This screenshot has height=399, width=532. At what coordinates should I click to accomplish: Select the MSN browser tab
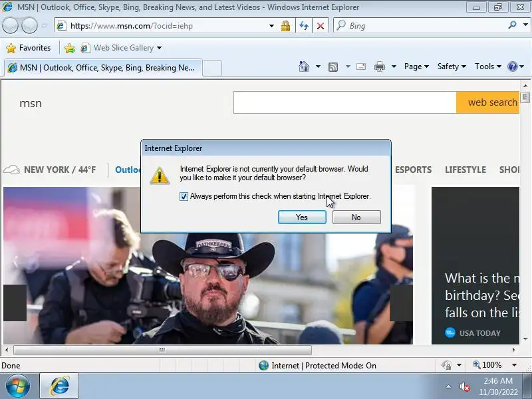[103, 68]
